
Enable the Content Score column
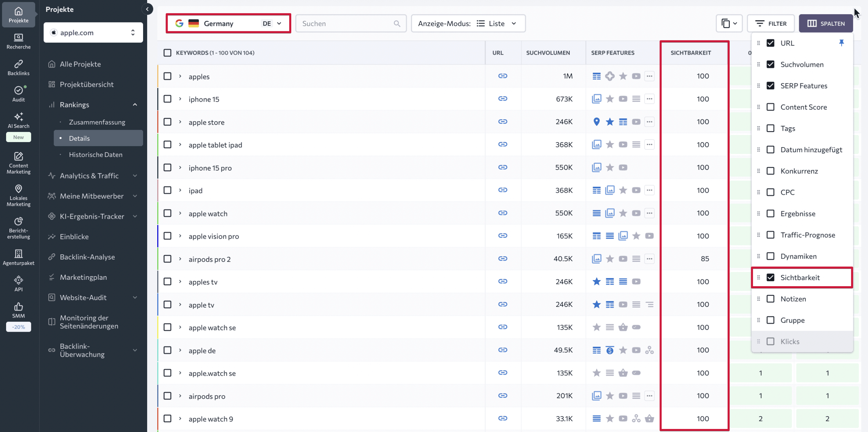771,107
